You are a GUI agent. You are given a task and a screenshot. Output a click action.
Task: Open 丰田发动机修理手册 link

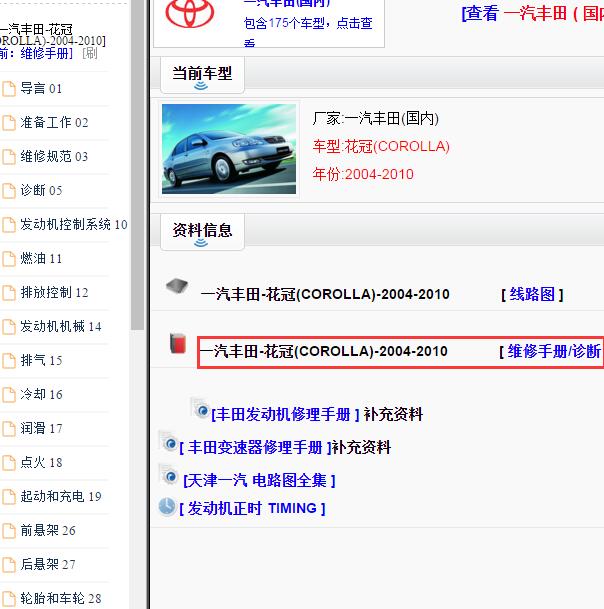(x=284, y=414)
